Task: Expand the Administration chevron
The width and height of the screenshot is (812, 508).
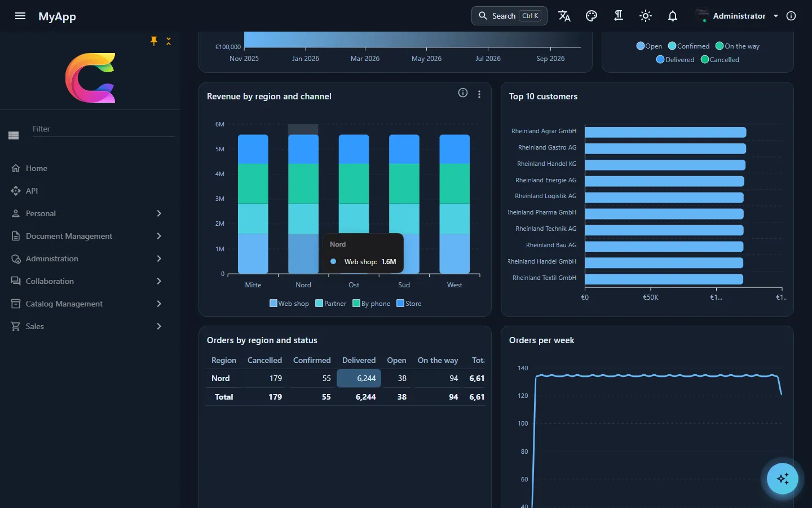Action: [159, 259]
